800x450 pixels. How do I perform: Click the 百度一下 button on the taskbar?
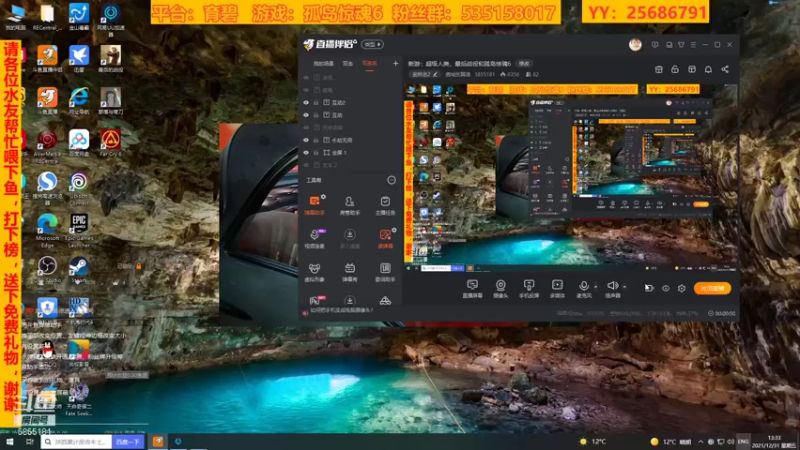click(128, 442)
